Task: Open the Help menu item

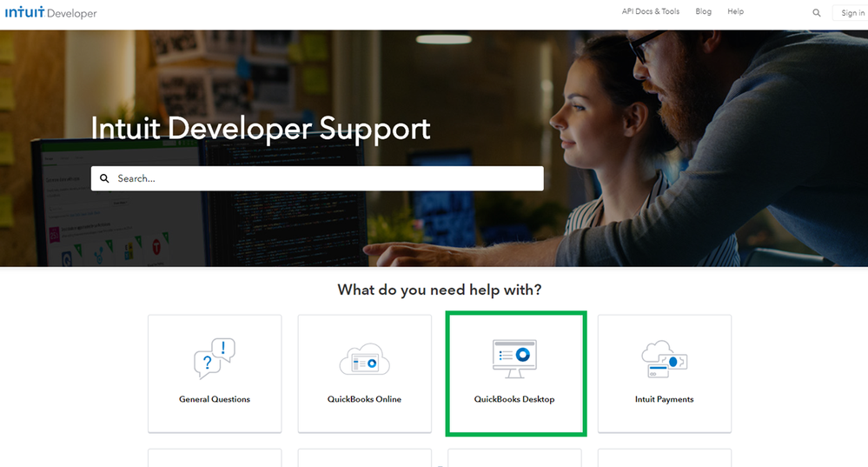Action: [x=735, y=11]
